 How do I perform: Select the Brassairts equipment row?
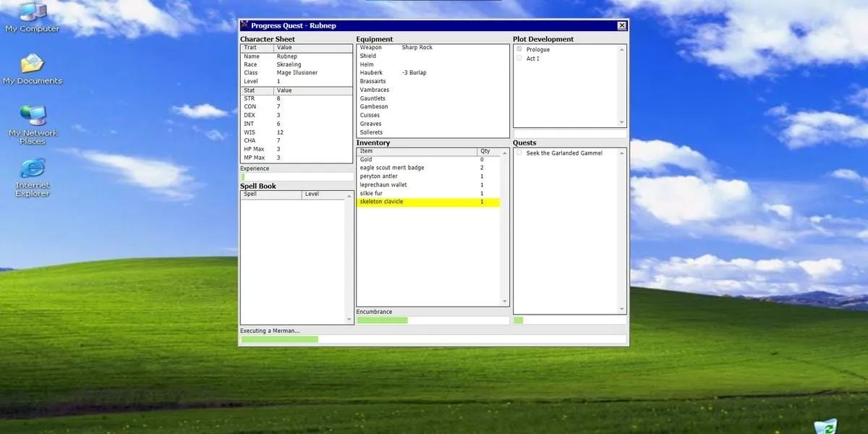(433, 81)
